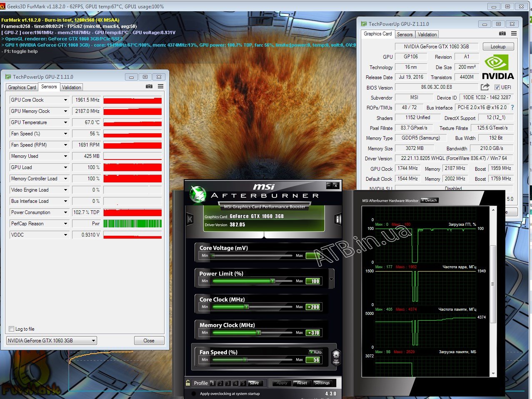Select profile slot 4 in Afterburner
Viewport: 532px width, 399px height.
(x=236, y=383)
